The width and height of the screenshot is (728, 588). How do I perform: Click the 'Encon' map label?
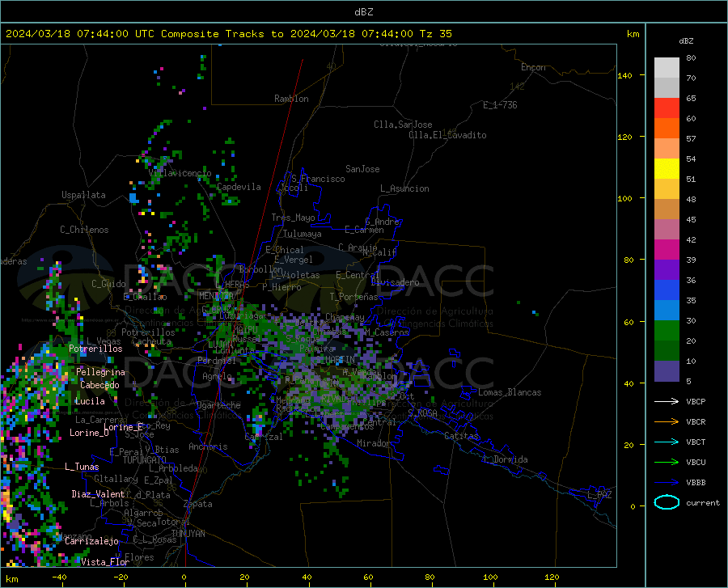pos(533,67)
